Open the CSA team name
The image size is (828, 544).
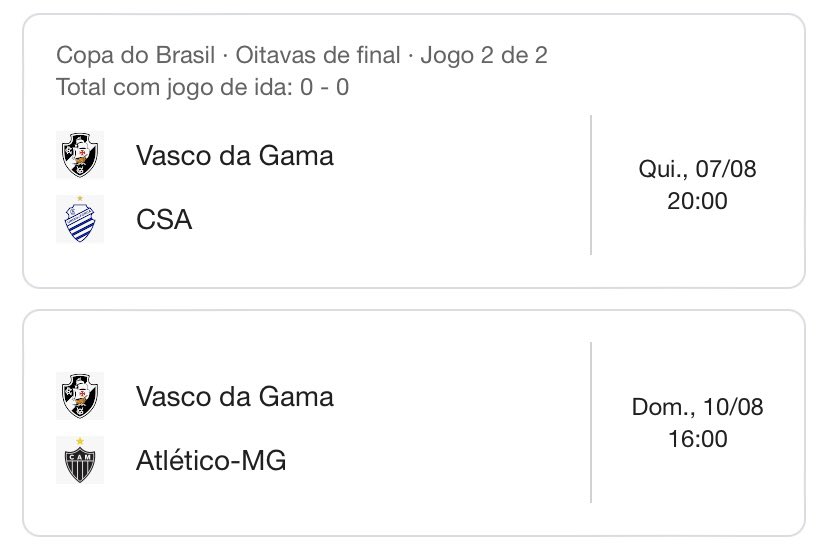point(164,219)
